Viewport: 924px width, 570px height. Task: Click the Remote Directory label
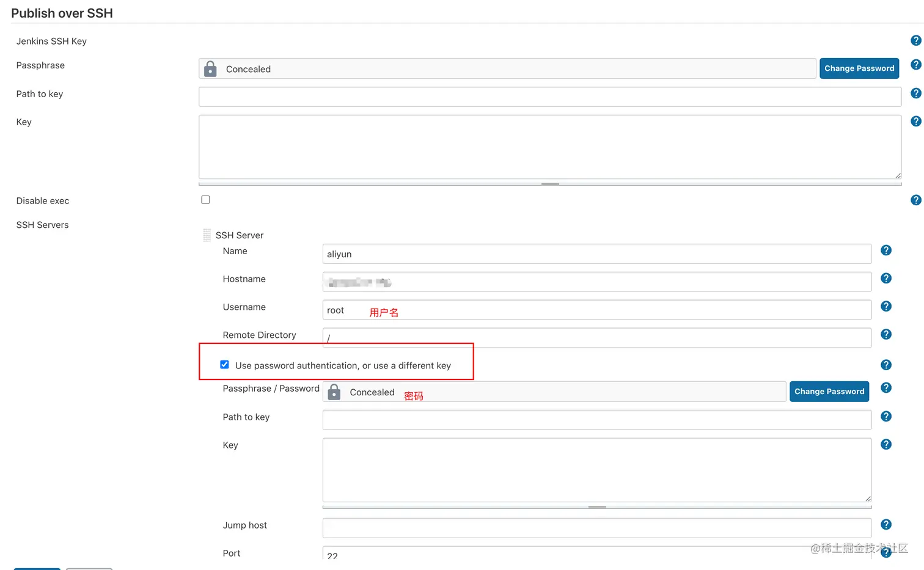click(x=259, y=335)
